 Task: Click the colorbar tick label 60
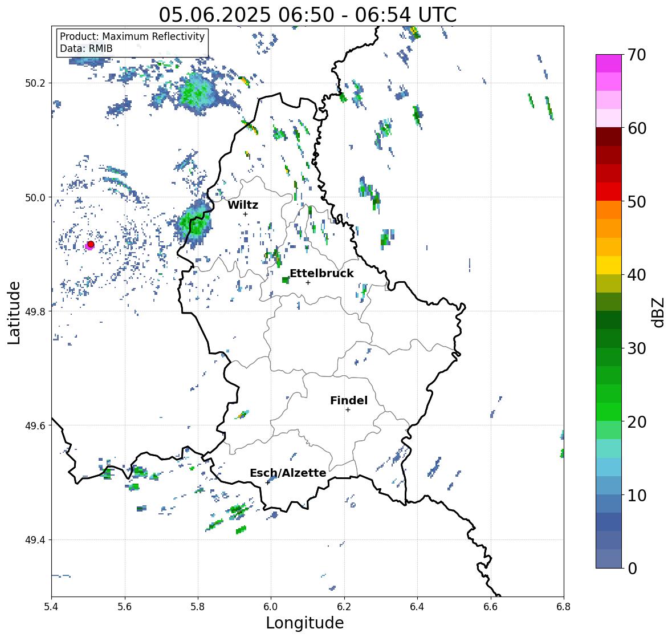click(x=637, y=128)
